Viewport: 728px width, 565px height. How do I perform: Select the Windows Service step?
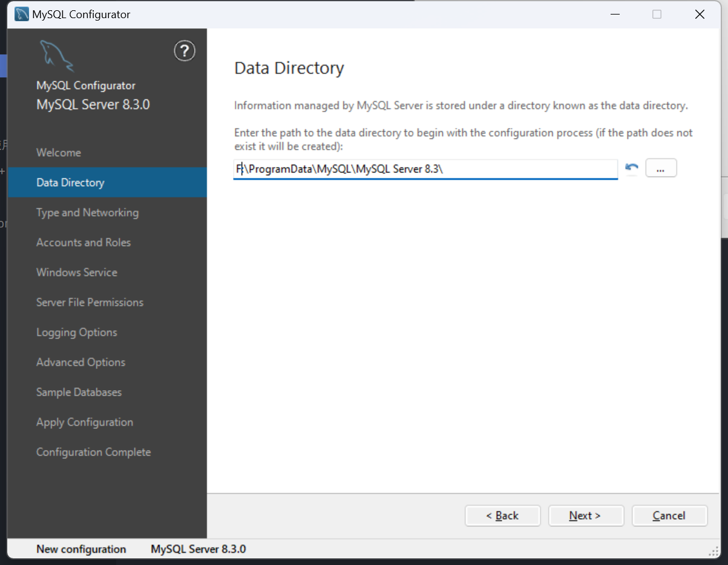pyautogui.click(x=77, y=272)
